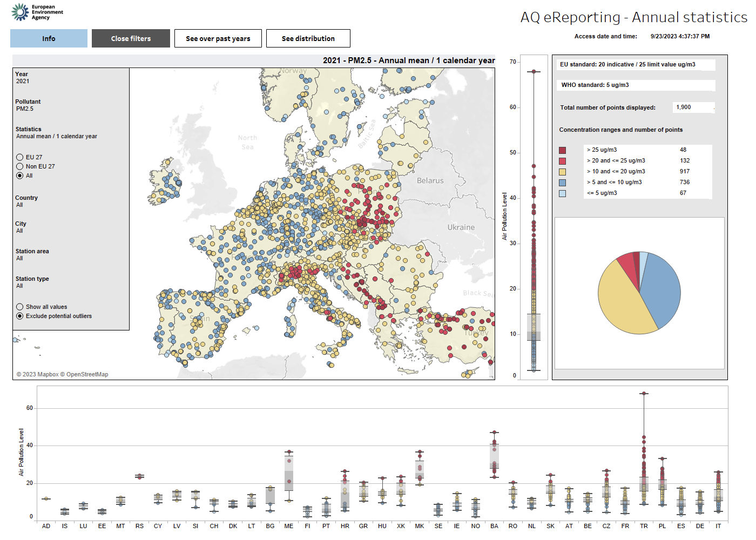Click the TR box plot top outlier point
756x540 pixels.
pyautogui.click(x=644, y=393)
